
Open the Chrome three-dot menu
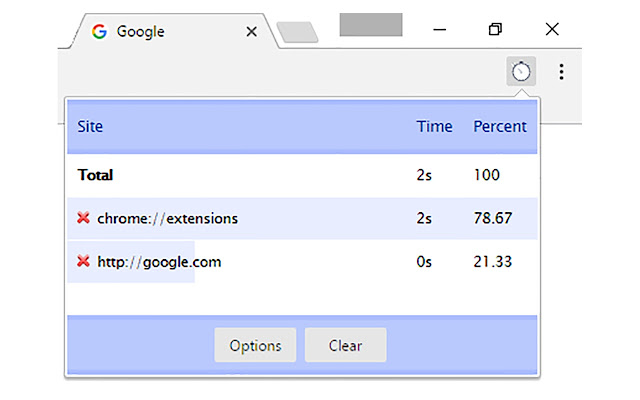click(562, 71)
